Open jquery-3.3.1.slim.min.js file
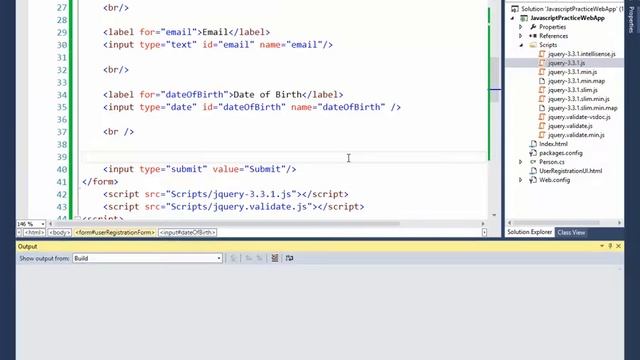This screenshot has width=640, height=360. coord(578,99)
